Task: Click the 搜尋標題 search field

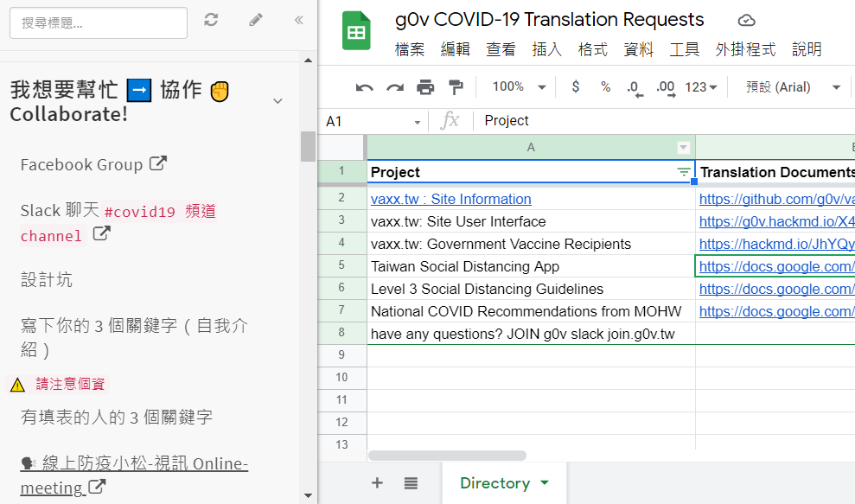Action: (99, 22)
